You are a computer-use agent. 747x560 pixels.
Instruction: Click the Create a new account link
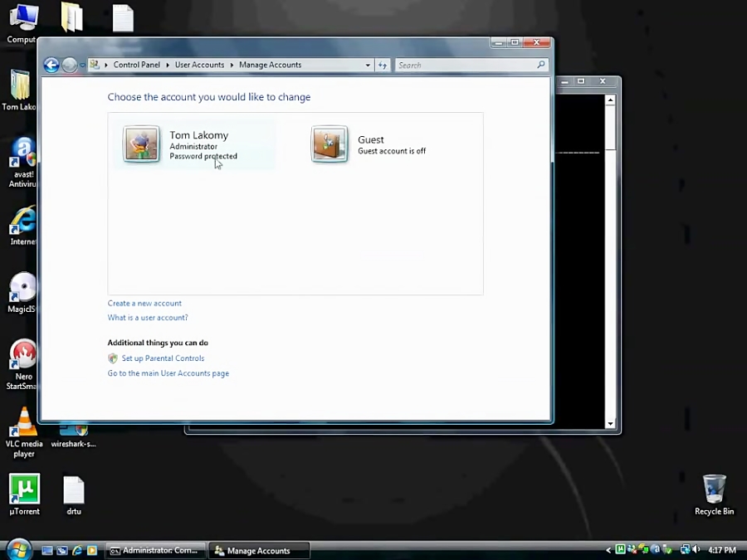click(x=144, y=303)
